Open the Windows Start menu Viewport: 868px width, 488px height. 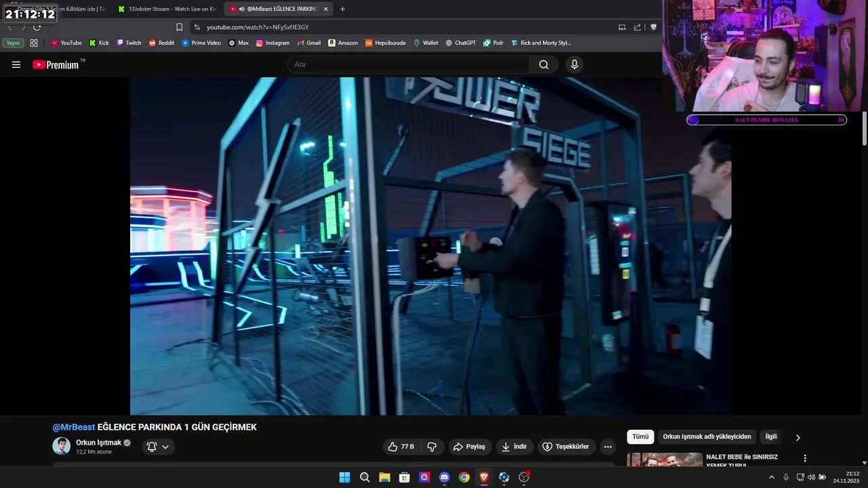coord(344,477)
